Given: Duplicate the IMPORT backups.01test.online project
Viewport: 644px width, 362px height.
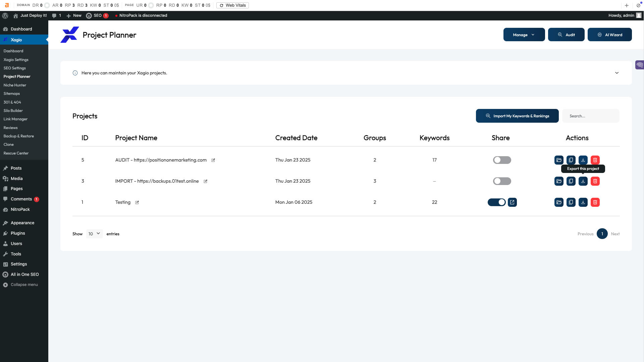Looking at the screenshot, I should coord(571,181).
